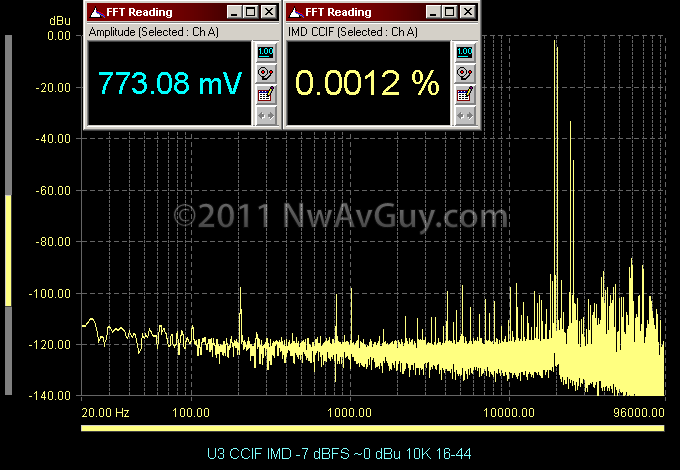Screen dimensions: 680x470
Task: Click the 773.08 mV amplitude reading
Action: [x=170, y=83]
